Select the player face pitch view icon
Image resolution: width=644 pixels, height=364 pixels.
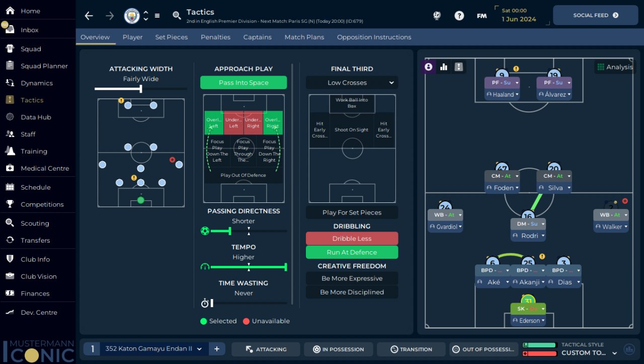tap(429, 66)
